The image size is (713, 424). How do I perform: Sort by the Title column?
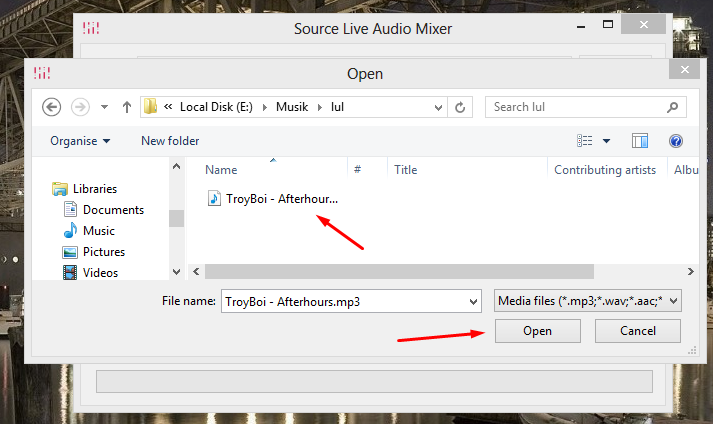coord(406,170)
